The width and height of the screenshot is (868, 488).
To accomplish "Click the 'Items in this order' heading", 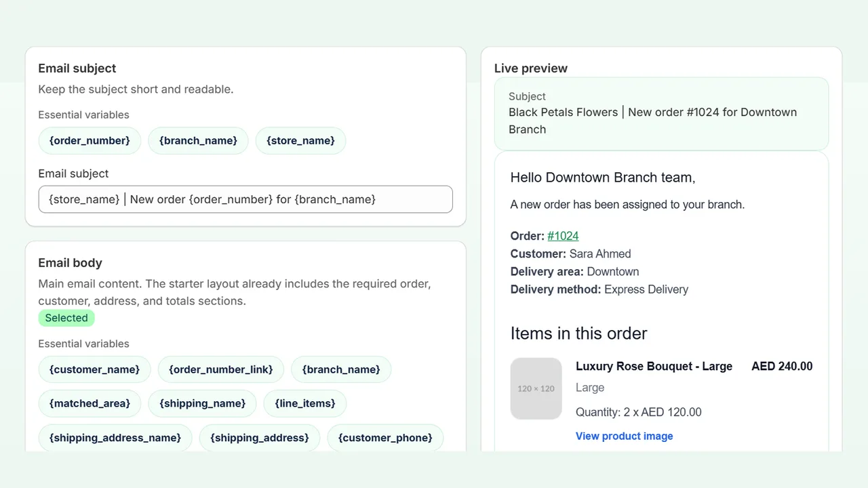I will pos(579,333).
